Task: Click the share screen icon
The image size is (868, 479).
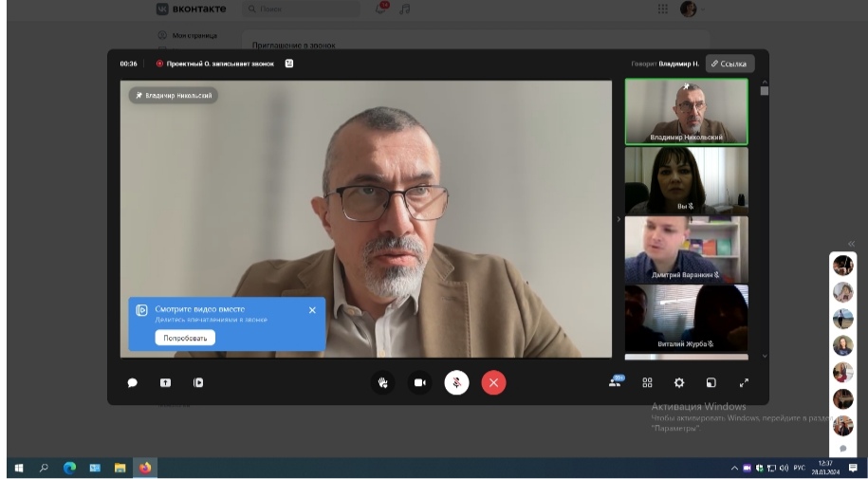Action: pyautogui.click(x=165, y=383)
